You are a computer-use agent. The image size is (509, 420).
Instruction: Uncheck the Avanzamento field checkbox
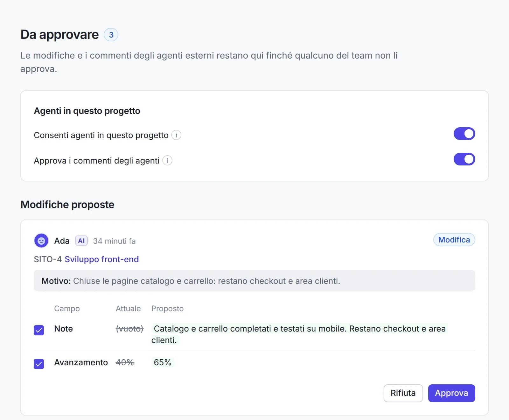(x=39, y=364)
